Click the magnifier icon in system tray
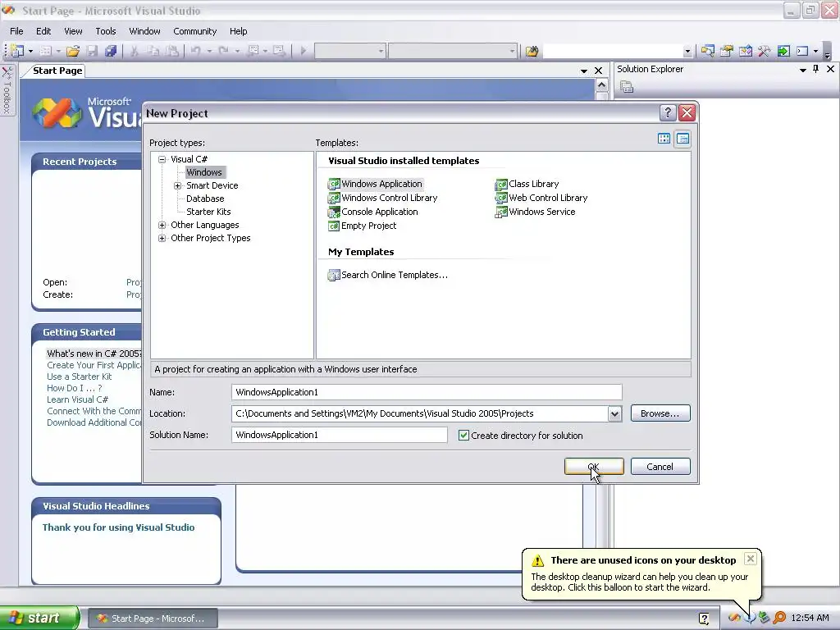840x630 pixels. click(x=779, y=618)
